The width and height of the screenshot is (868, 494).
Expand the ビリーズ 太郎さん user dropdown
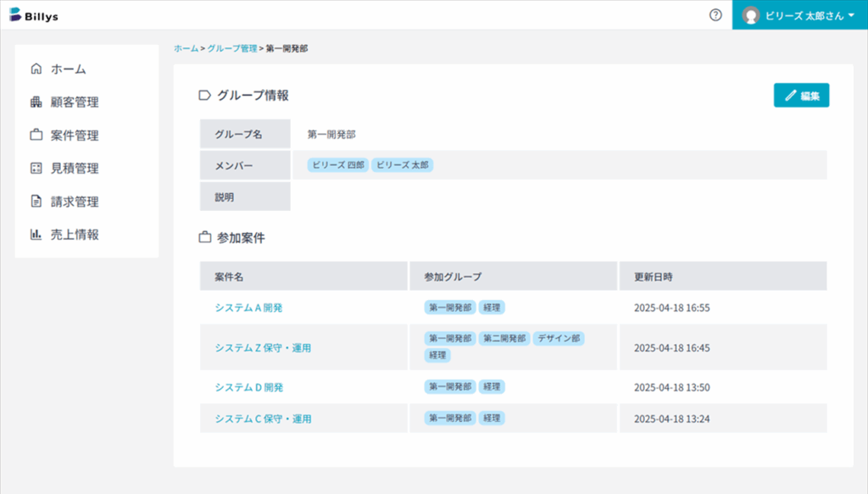click(x=799, y=15)
